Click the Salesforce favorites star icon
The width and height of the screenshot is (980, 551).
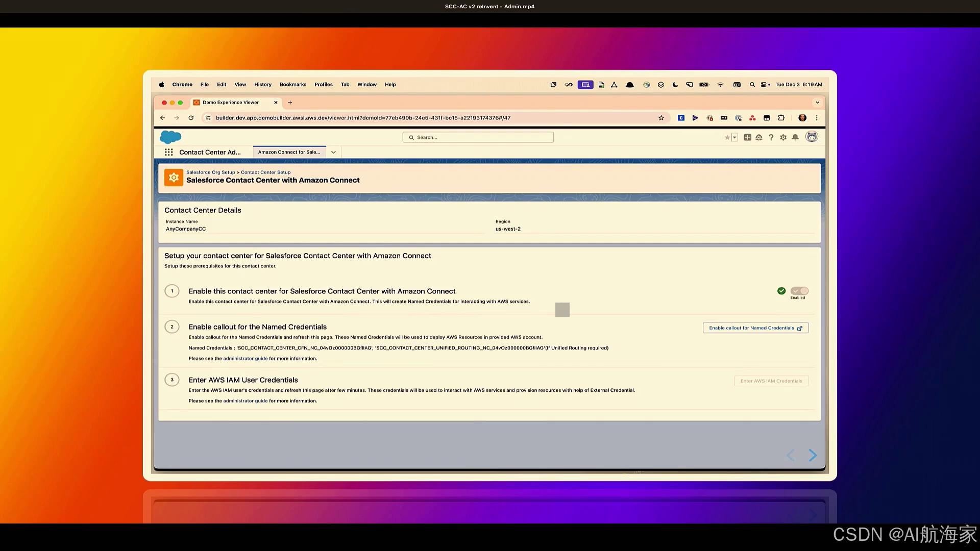(727, 137)
